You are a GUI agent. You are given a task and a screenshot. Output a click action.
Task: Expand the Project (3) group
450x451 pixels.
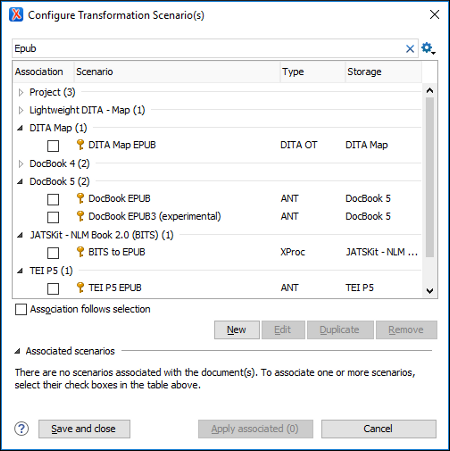(x=21, y=92)
